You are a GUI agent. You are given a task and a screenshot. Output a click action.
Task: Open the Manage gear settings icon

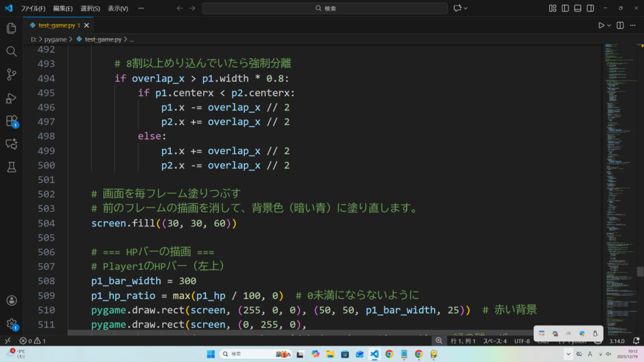pos(11,324)
